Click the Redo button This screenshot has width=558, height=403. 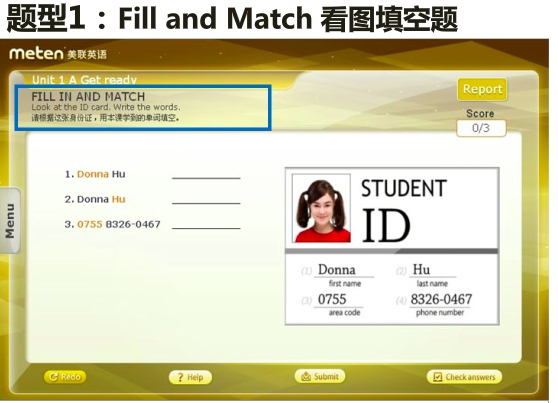tap(65, 377)
